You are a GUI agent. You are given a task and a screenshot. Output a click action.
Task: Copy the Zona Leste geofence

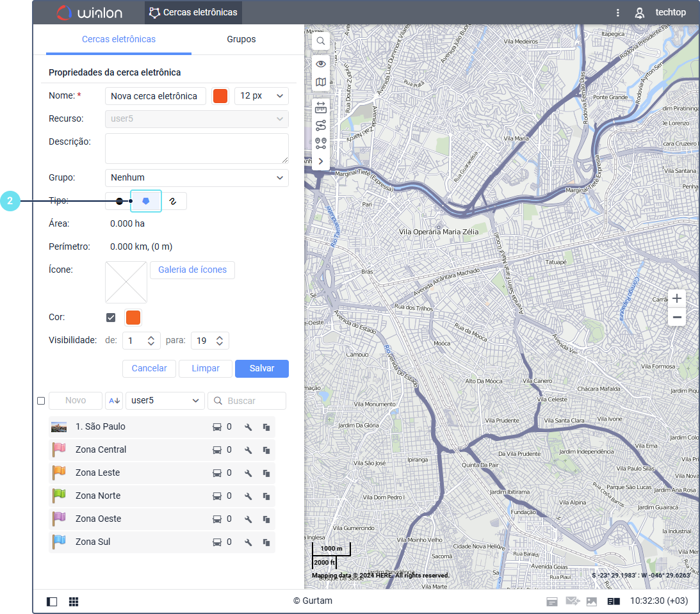point(266,473)
